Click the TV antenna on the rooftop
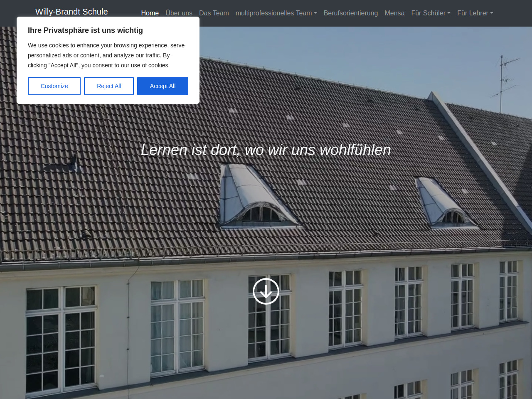 (x=503, y=81)
